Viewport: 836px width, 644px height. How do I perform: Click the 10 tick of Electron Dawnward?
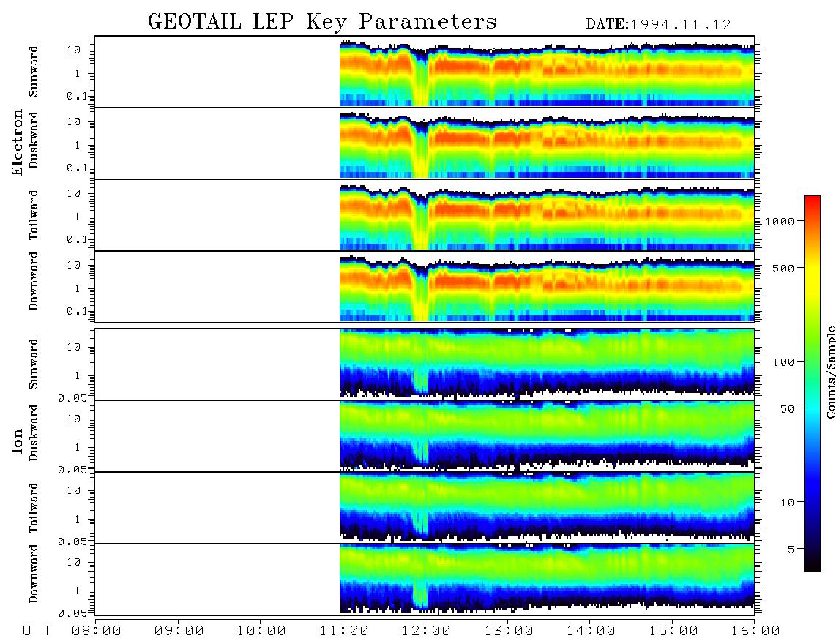click(74, 265)
